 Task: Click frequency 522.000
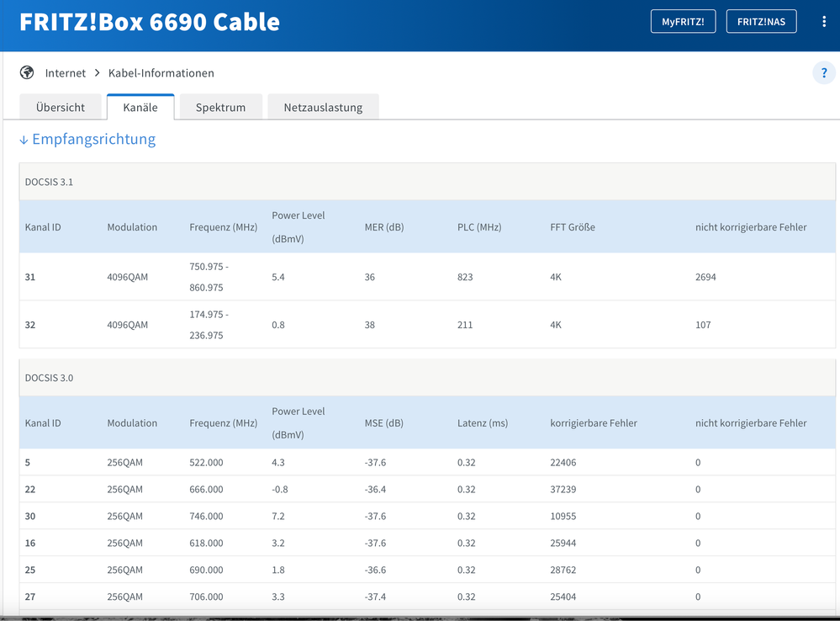click(206, 462)
